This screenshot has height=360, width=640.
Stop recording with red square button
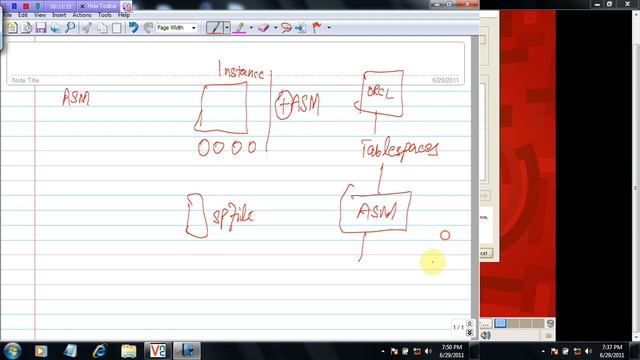click(26, 6)
